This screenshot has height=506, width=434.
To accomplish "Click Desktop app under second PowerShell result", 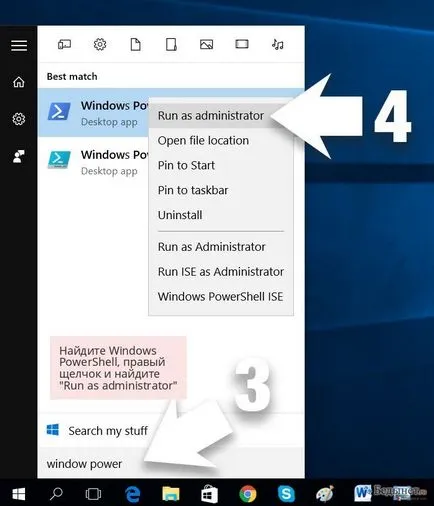I will coord(109,171).
